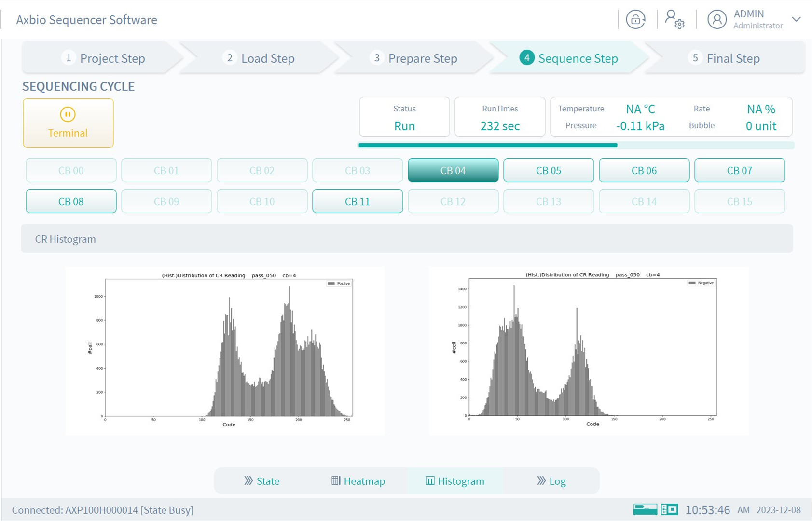Jump to Final Step in the wizard
Image resolution: width=812 pixels, height=521 pixels.
point(724,58)
